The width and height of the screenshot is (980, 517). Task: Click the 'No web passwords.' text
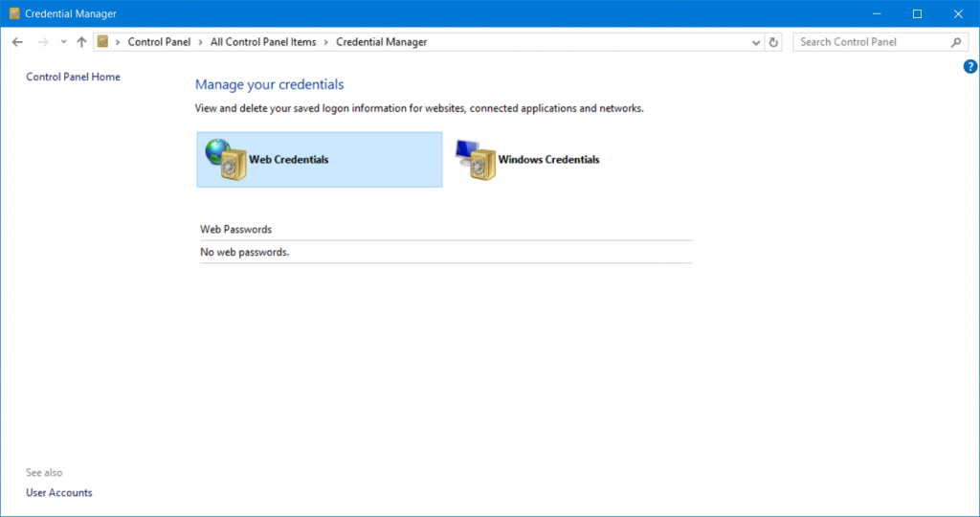[x=244, y=252]
